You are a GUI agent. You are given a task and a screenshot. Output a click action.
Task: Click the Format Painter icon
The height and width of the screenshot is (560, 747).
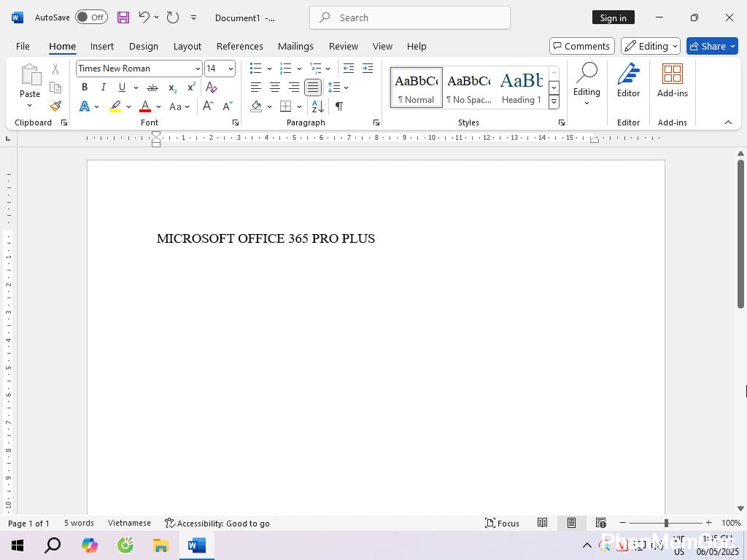pos(55,106)
